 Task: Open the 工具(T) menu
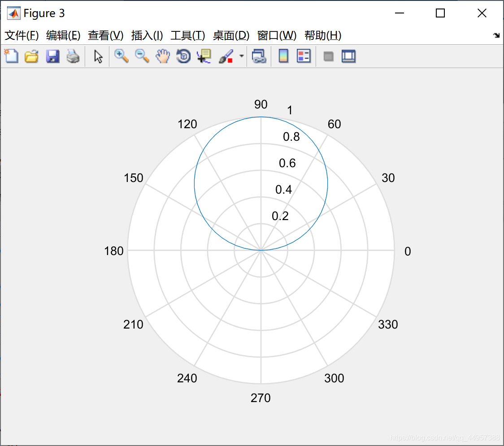tap(187, 36)
